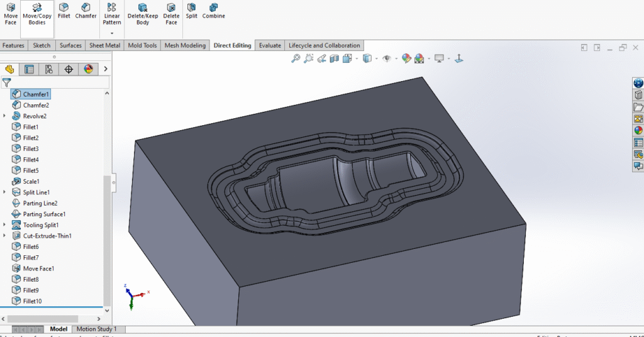Open the PropertyManager tab icon
The width and height of the screenshot is (644, 337).
[29, 69]
